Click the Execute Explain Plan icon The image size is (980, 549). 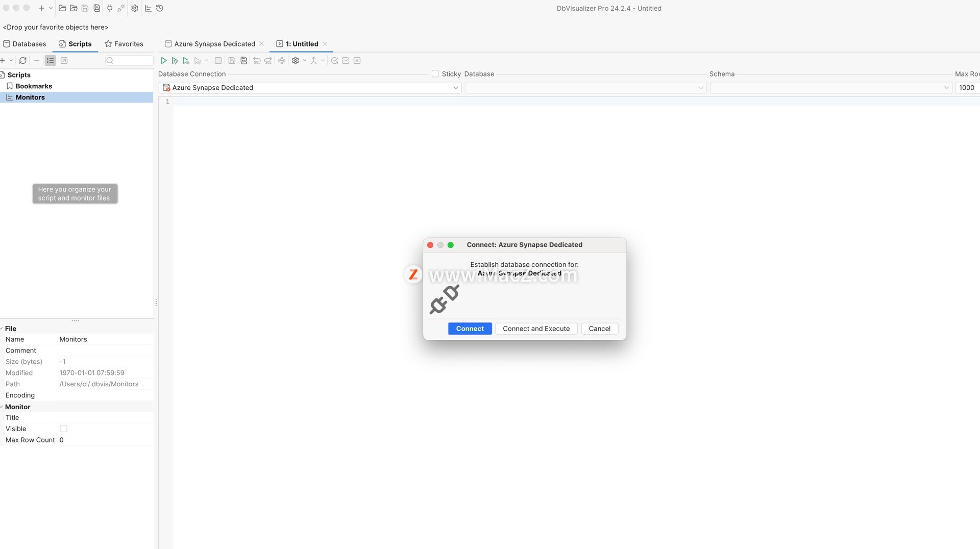[198, 61]
